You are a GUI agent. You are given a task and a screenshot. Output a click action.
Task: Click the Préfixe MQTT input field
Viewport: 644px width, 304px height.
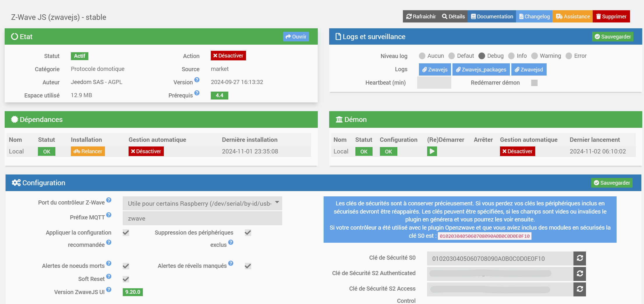tap(202, 218)
